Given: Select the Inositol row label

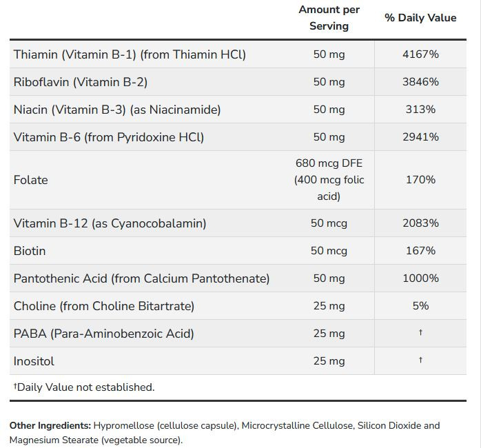Looking at the screenshot, I should (34, 361).
